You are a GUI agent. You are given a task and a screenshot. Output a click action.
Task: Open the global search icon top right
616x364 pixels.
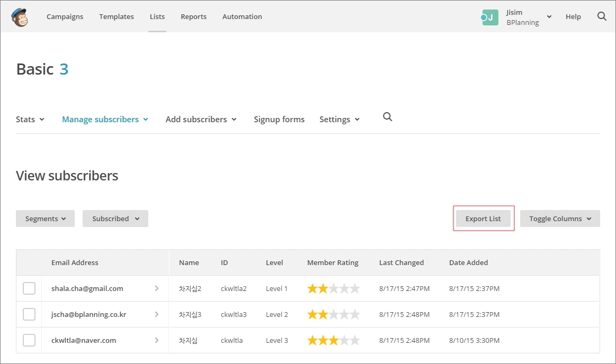pyautogui.click(x=602, y=16)
